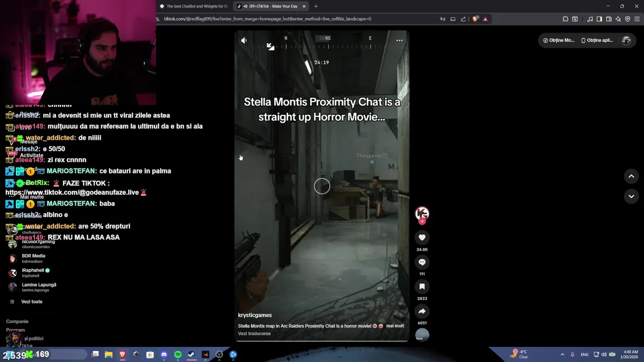The image size is (644, 362).
Task: Close the TikTok browser tab
Action: pyautogui.click(x=304, y=6)
